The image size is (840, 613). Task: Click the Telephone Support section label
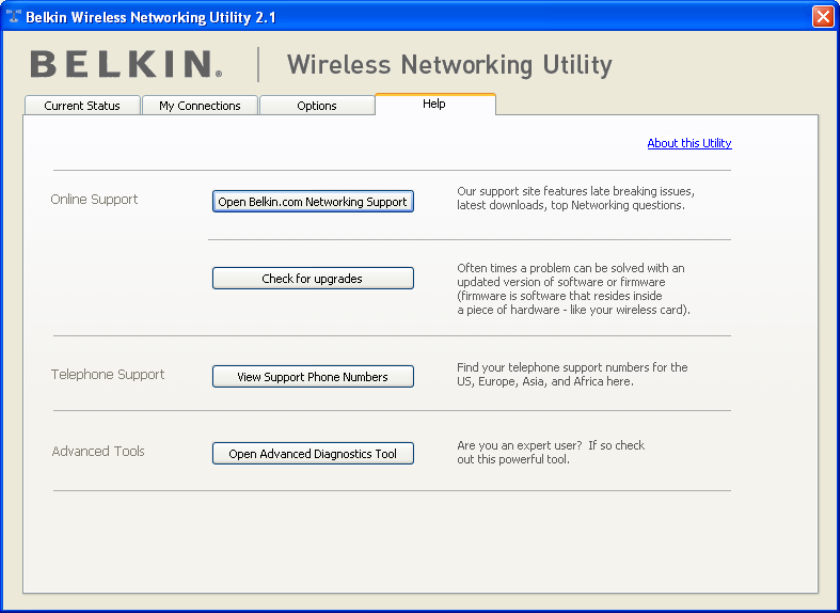[108, 374]
